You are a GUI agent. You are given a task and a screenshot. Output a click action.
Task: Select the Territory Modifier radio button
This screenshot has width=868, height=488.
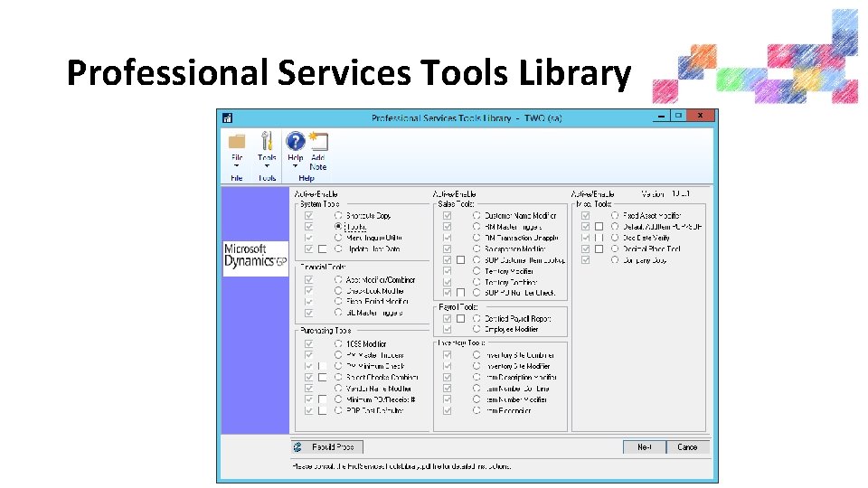coord(476,270)
